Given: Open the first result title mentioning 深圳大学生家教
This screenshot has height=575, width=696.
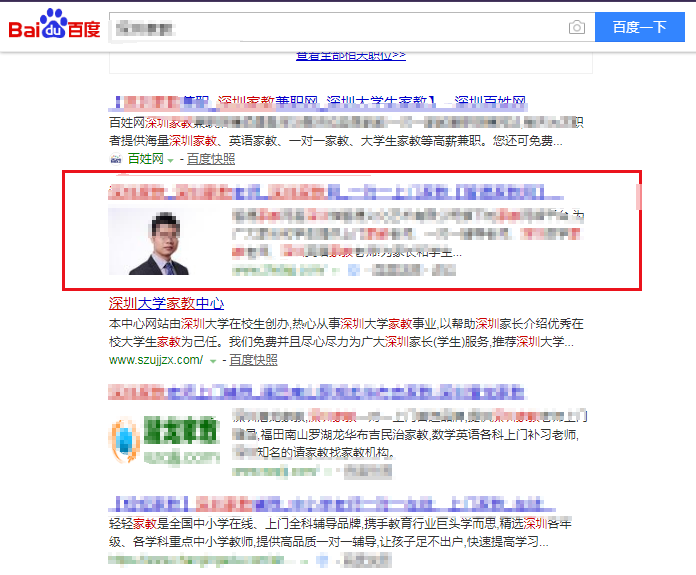Looking at the screenshot, I should (x=318, y=102).
